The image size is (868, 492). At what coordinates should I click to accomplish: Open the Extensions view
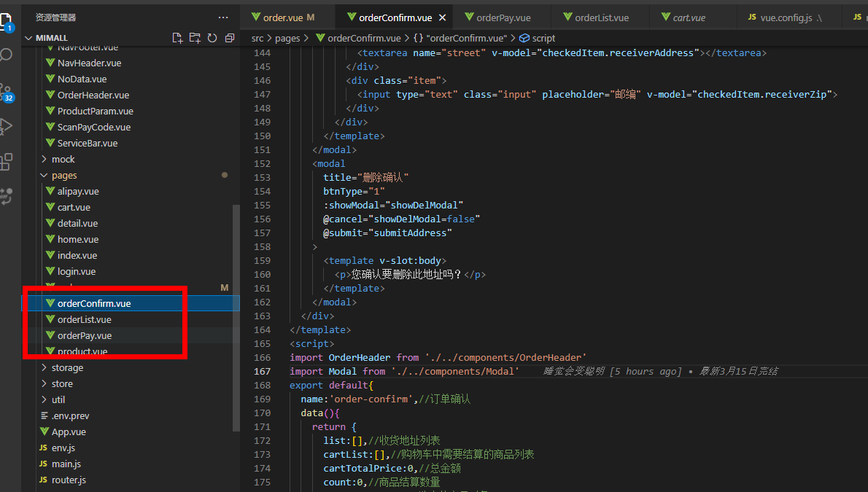[x=7, y=161]
